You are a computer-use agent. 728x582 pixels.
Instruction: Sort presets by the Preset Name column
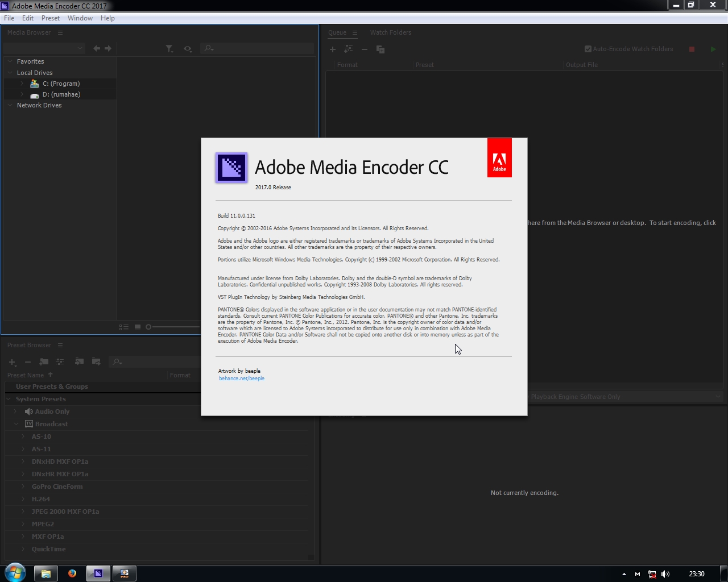coord(26,375)
